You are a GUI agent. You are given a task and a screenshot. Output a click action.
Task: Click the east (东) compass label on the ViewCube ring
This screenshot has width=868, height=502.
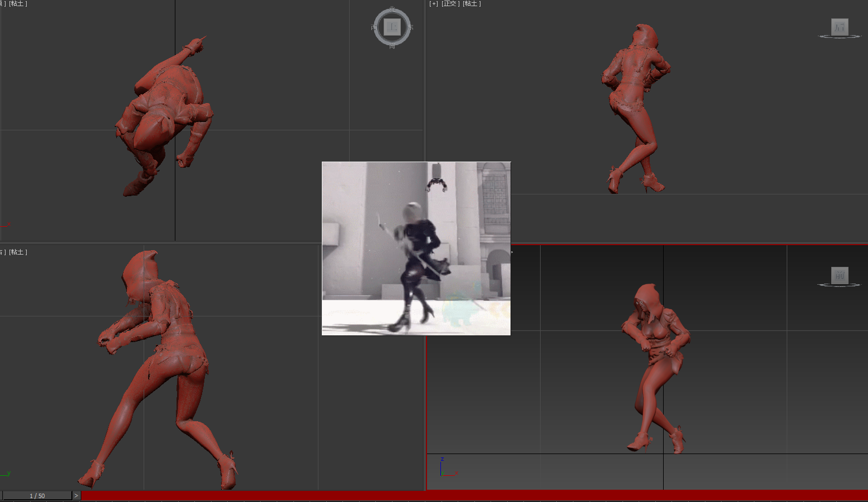click(x=410, y=27)
